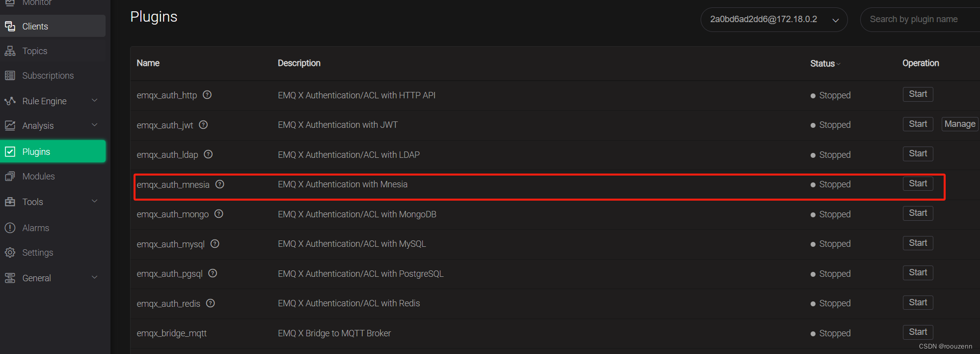Click the Topics sidebar icon
980x354 pixels.
pos(10,51)
